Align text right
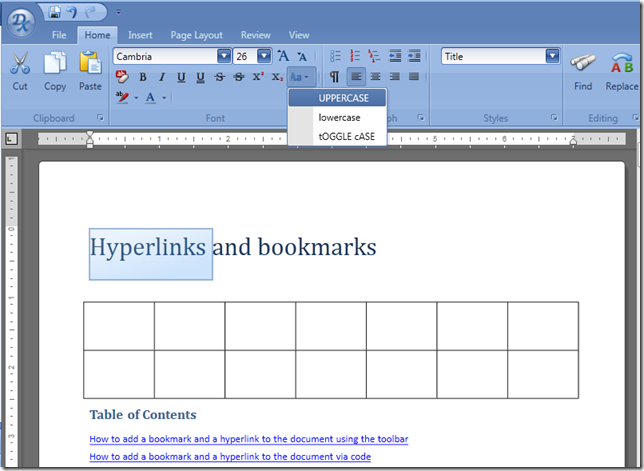This screenshot has width=644, height=471. [395, 76]
